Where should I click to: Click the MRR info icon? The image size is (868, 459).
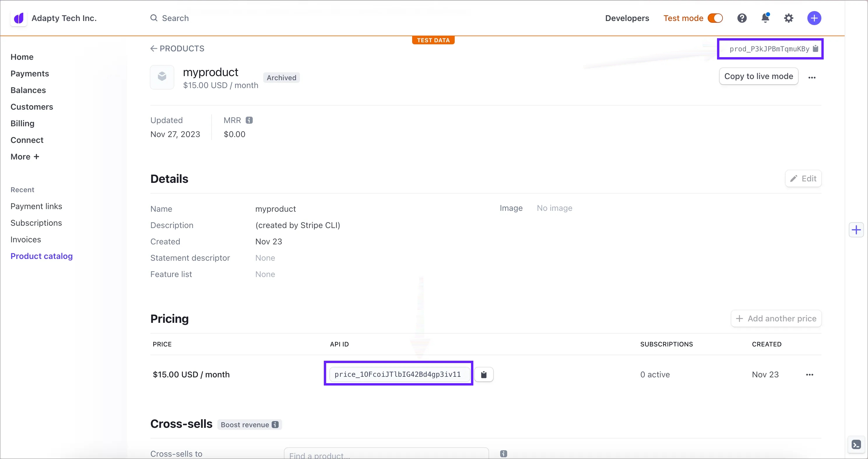click(249, 120)
